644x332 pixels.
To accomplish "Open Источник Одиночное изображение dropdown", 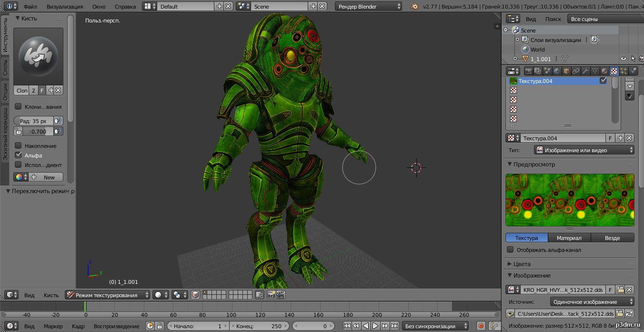I will click(x=592, y=302).
